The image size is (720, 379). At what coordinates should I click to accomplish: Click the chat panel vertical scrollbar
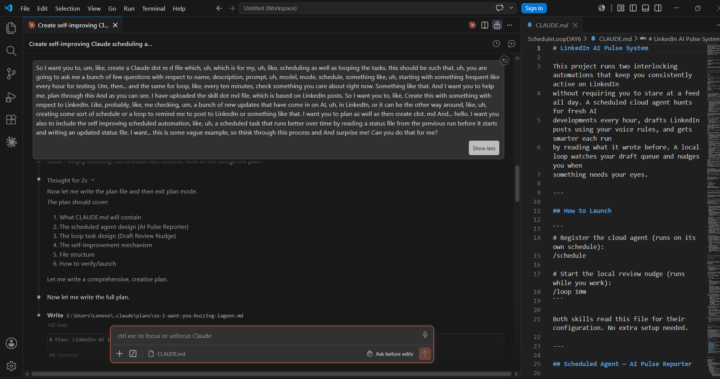click(517, 184)
